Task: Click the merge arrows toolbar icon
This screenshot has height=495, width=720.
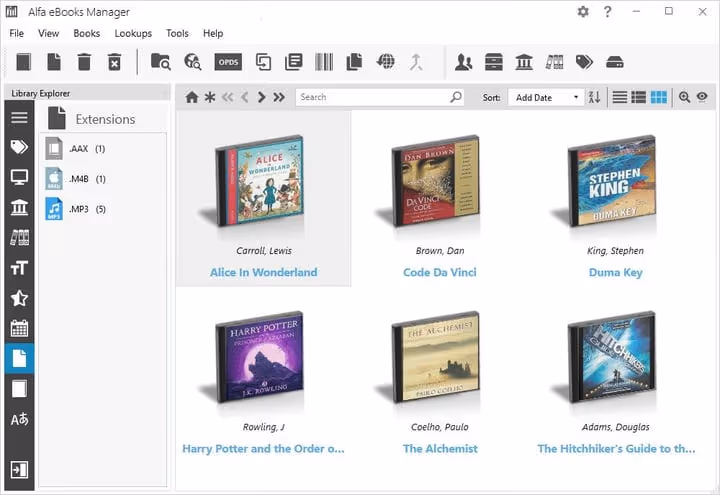Action: (x=416, y=62)
